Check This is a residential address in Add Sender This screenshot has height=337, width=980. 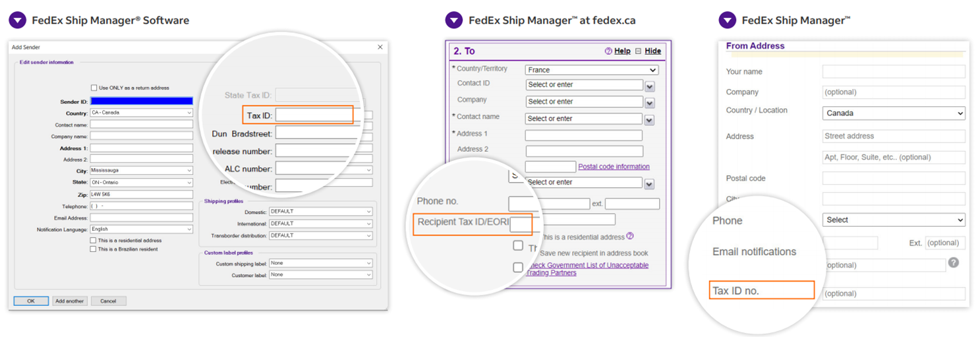(x=93, y=241)
